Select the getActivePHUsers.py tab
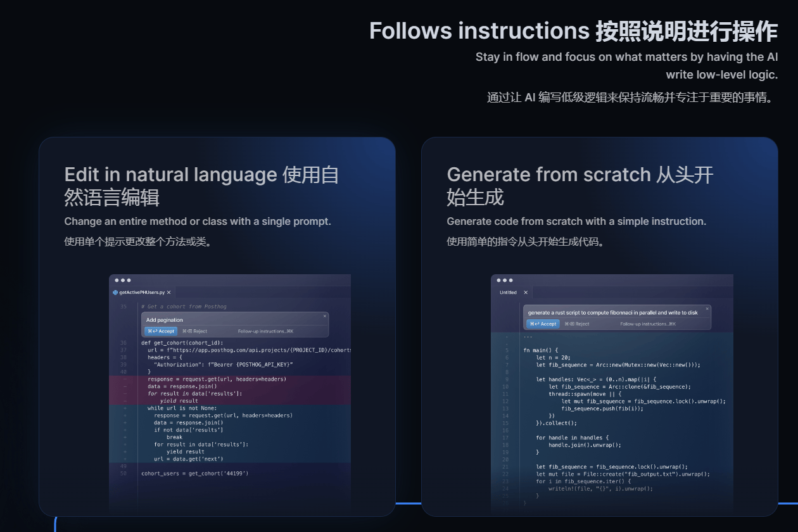The width and height of the screenshot is (798, 532). tap(141, 293)
